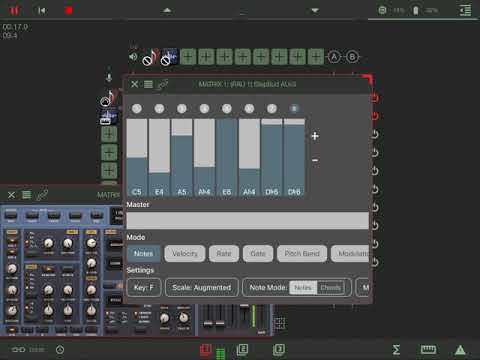480x360 pixels.
Task: Toggle the step circle above the E4 bar
Action: tap(159, 109)
